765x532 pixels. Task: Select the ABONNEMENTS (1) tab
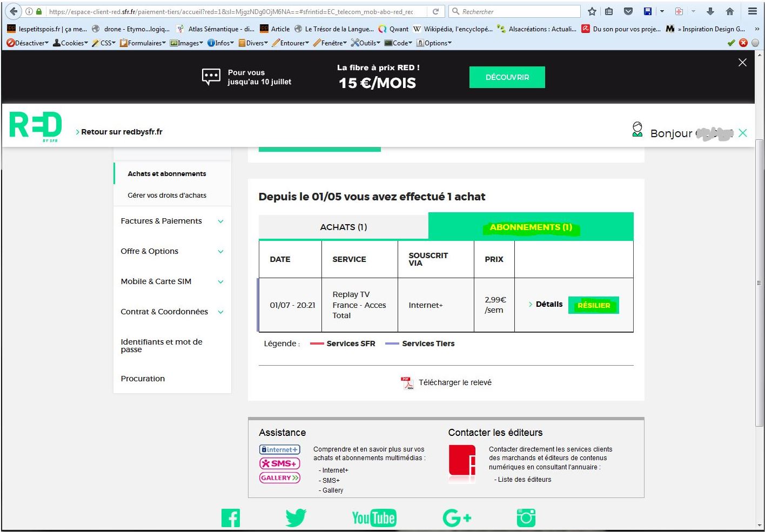[x=531, y=227]
